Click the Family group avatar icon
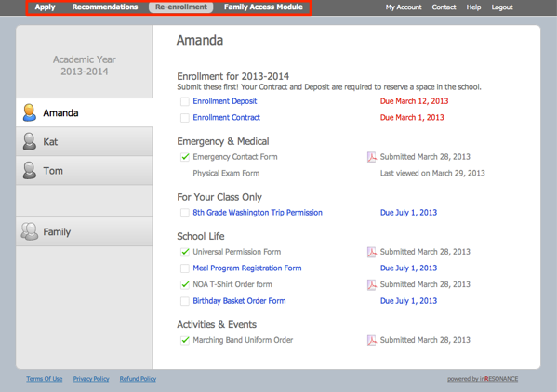Screen dimensions: 557x392 click(30, 231)
